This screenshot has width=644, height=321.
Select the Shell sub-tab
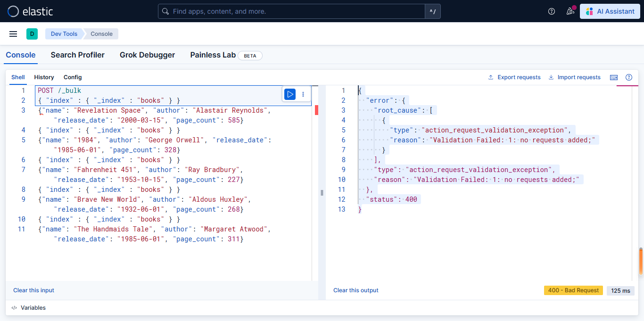point(18,77)
